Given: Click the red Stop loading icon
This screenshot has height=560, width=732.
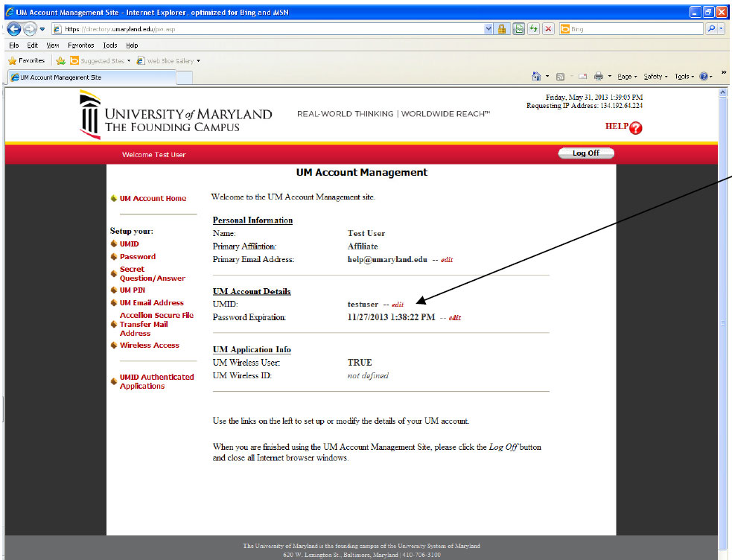Looking at the screenshot, I should pyautogui.click(x=550, y=28).
